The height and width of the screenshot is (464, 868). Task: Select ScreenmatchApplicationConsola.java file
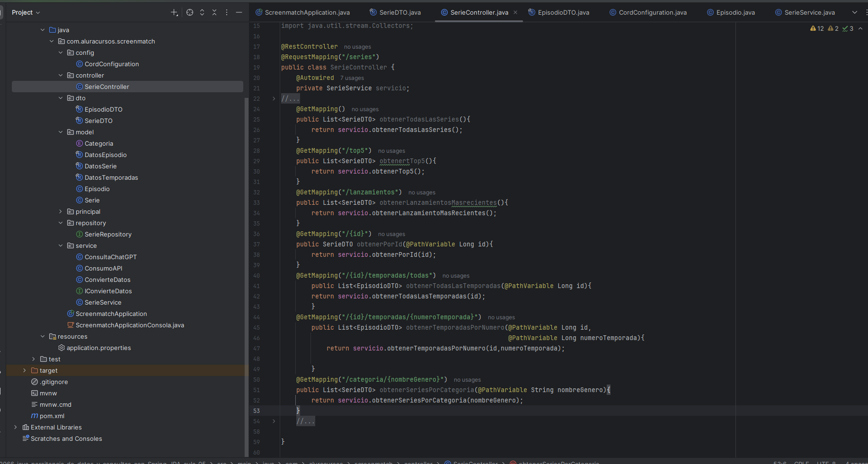(x=130, y=325)
